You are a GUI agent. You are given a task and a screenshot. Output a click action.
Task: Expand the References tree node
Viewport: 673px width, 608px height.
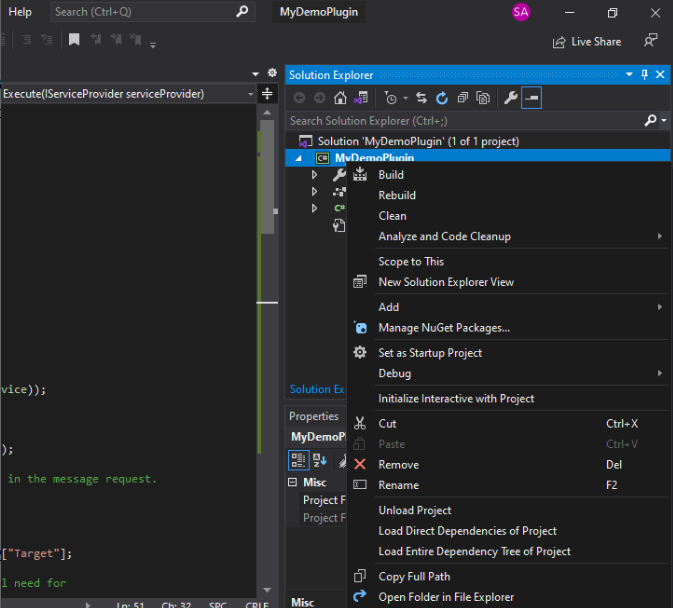pos(314,191)
